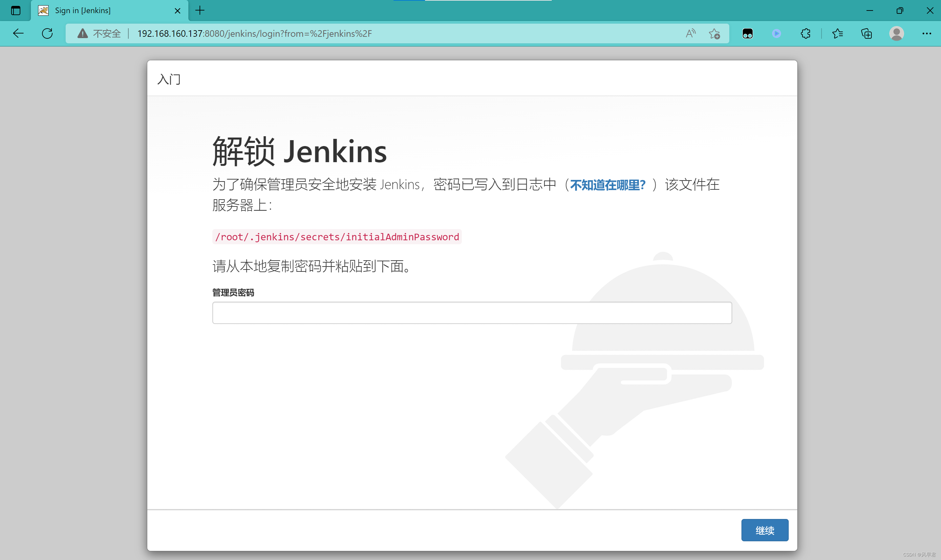
Task: Open the user profile avatar
Action: tap(896, 33)
